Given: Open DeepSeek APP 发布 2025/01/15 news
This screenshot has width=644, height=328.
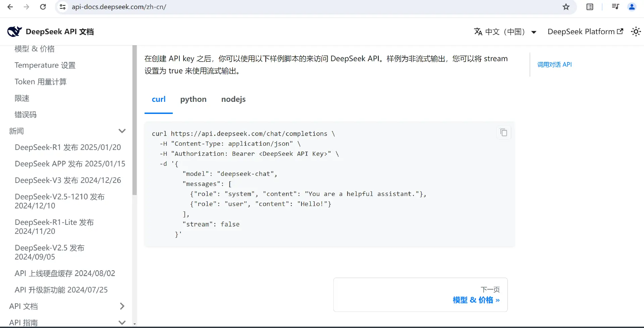Looking at the screenshot, I should click(70, 164).
